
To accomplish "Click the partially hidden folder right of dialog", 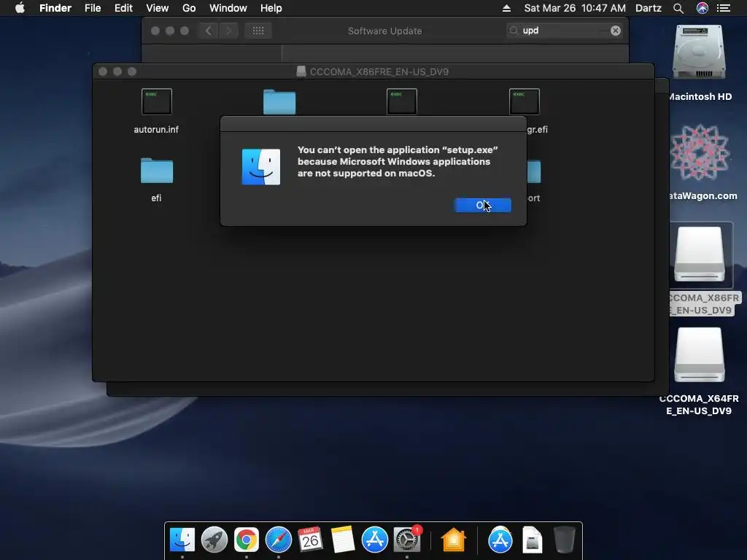I will point(533,171).
